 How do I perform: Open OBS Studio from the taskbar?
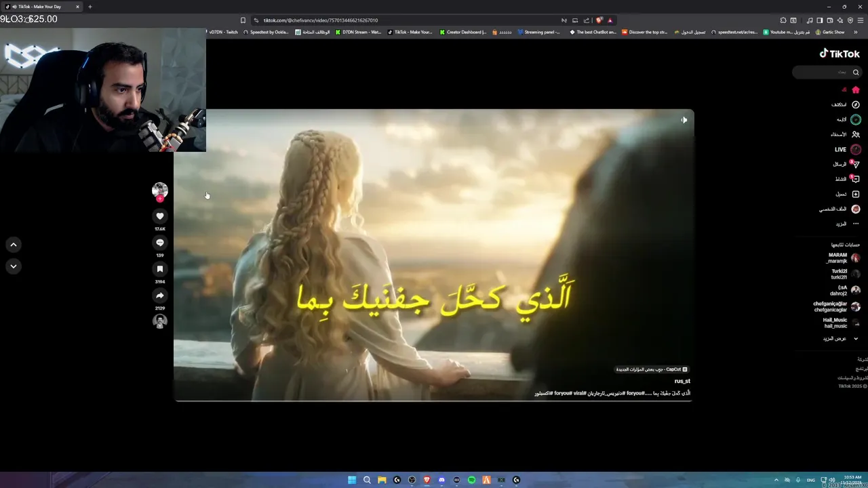(x=412, y=480)
